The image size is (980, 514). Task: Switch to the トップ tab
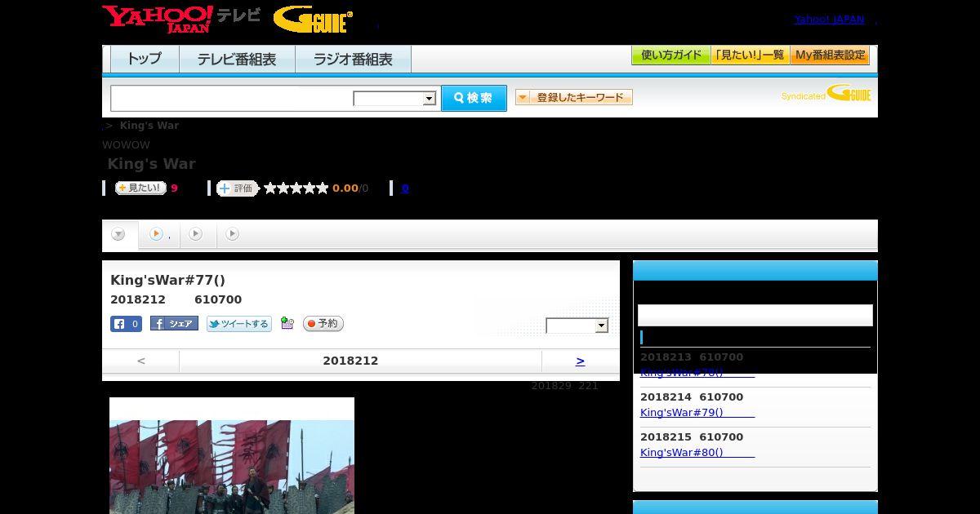pos(145,59)
